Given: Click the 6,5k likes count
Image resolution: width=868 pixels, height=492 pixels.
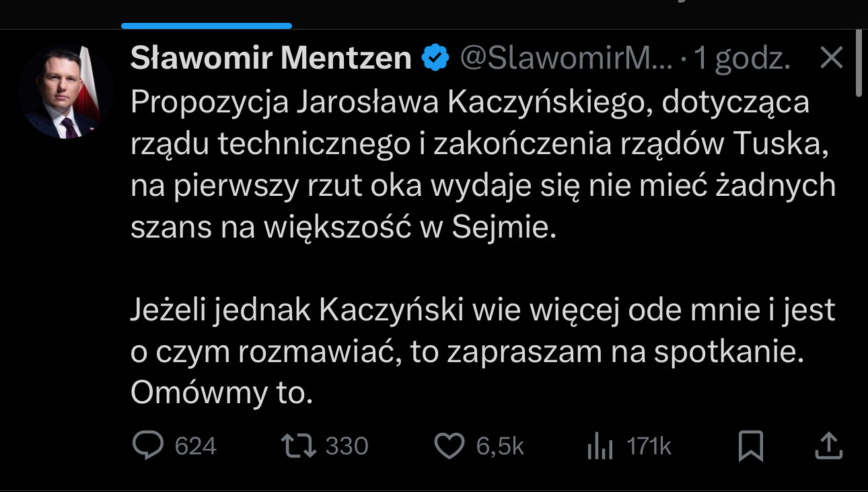Looking at the screenshot, I should pos(500,446).
